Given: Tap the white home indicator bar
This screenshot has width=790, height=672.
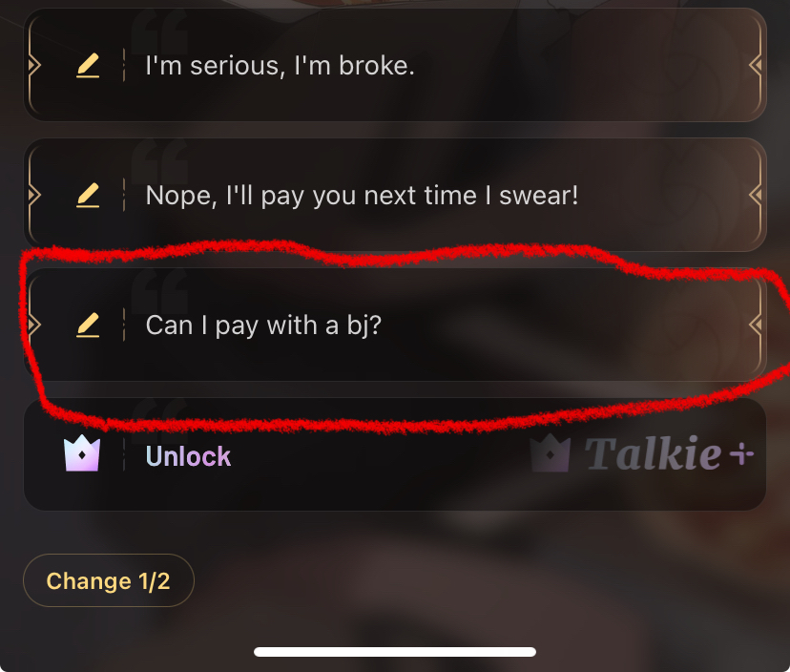Looking at the screenshot, I should point(394,652).
